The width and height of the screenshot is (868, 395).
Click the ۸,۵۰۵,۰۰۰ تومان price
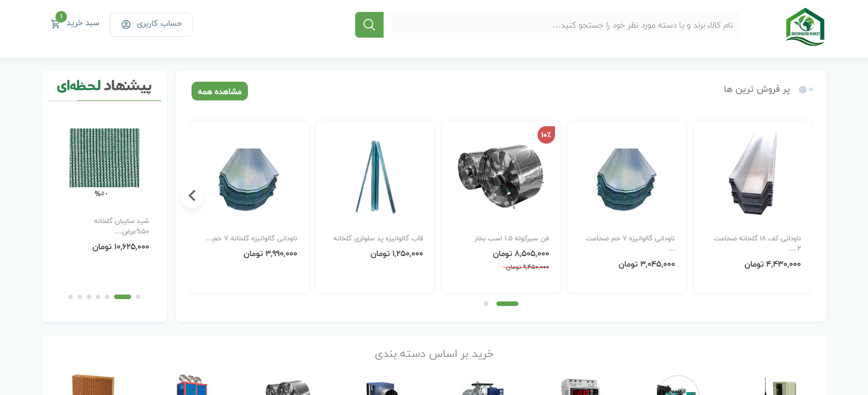click(521, 254)
